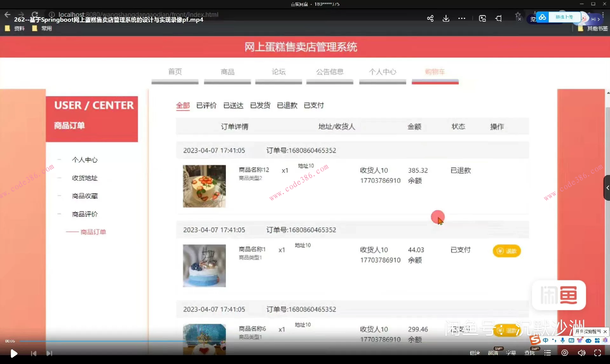Click the player settings gear icon
The width and height of the screenshot is (610, 364).
[x=565, y=353]
